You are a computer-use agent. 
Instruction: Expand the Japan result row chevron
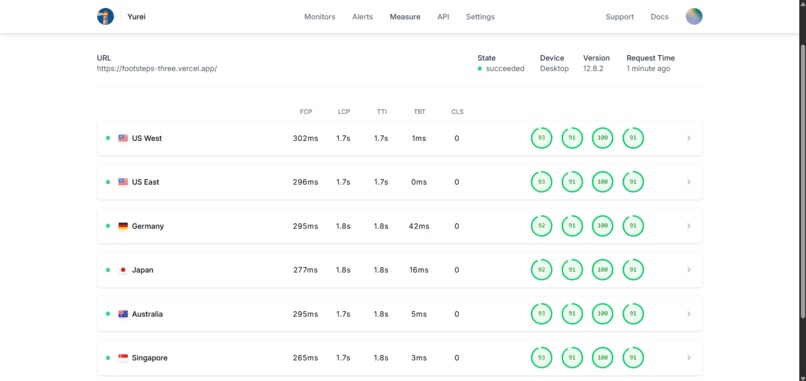pos(689,270)
